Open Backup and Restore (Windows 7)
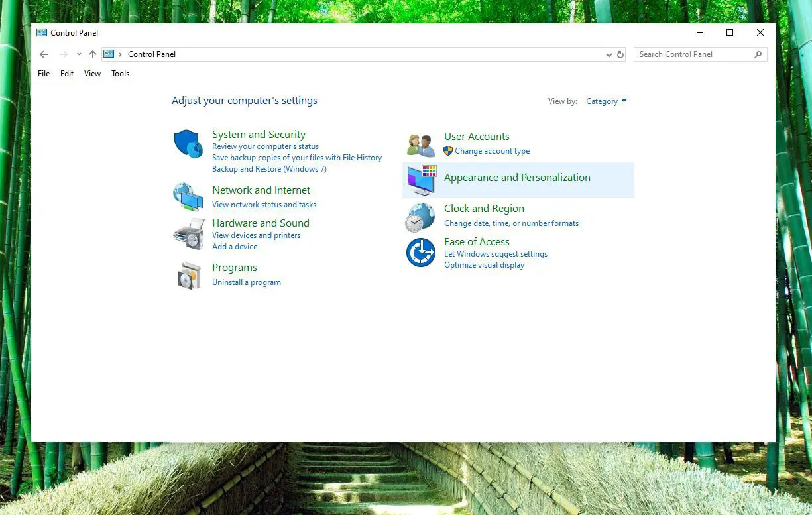The height and width of the screenshot is (515, 812). [x=269, y=169]
